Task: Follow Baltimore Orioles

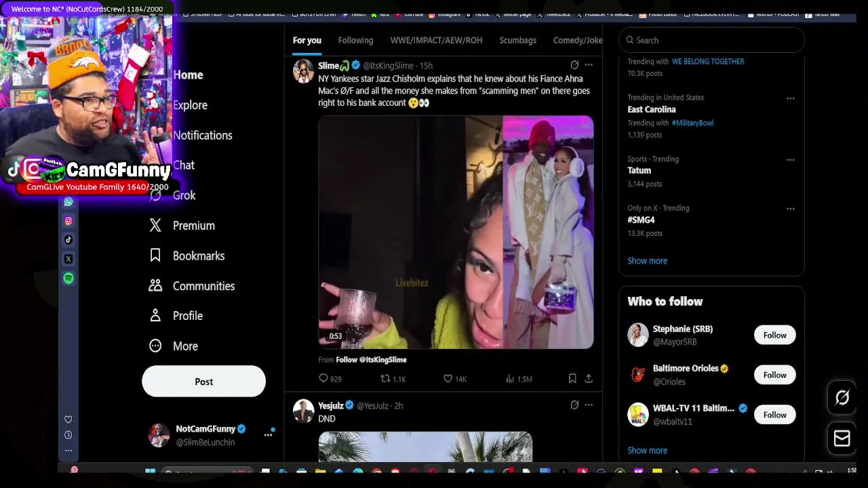Action: [x=774, y=375]
